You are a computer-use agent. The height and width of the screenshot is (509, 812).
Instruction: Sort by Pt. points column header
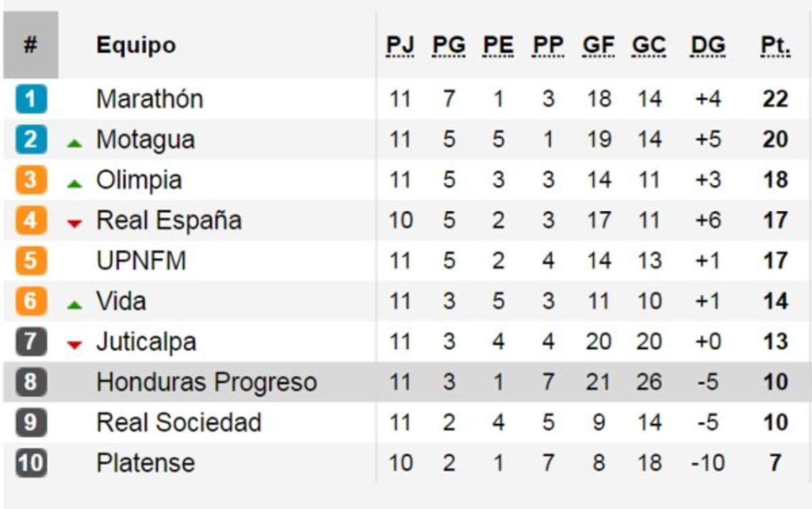point(775,46)
